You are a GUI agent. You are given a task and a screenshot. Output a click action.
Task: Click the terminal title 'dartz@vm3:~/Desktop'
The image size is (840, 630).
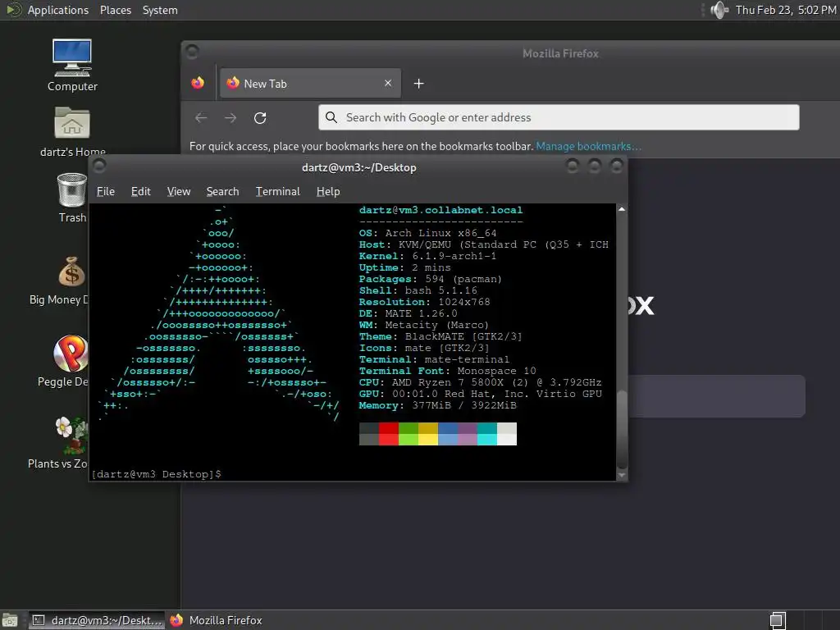[x=359, y=167]
